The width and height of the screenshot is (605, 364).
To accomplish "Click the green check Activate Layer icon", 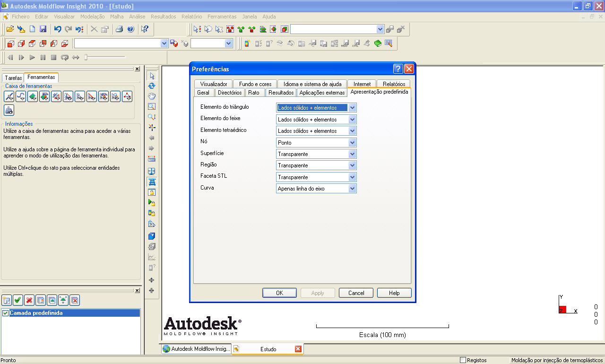I will click(x=18, y=300).
